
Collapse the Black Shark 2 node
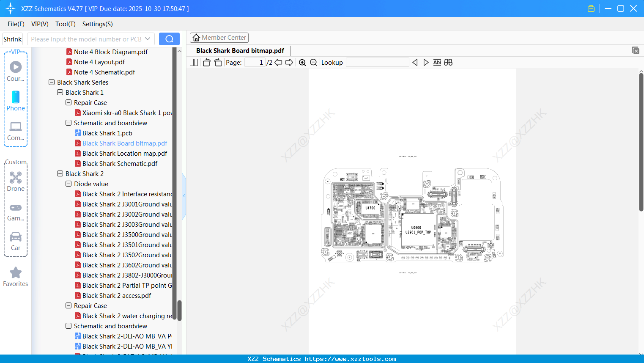click(60, 173)
